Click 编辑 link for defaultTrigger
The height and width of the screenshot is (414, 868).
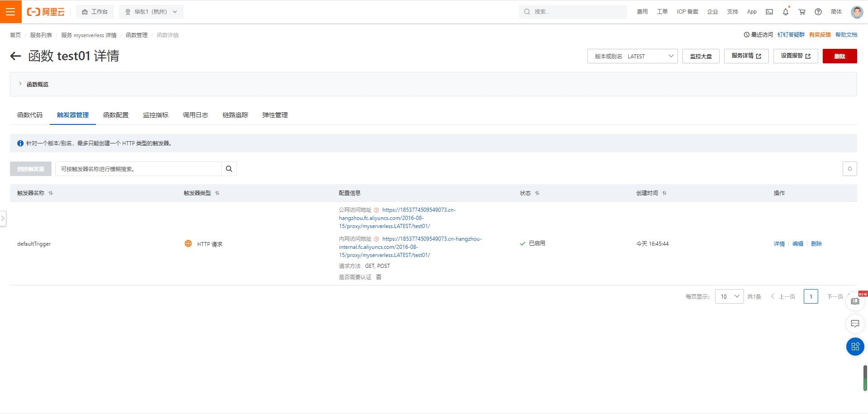tap(798, 244)
